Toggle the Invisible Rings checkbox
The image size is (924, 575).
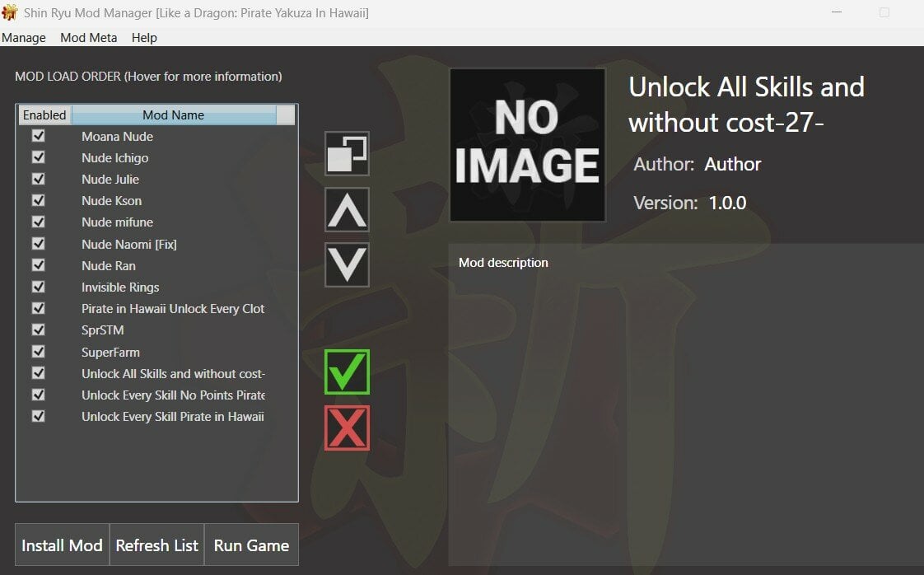coord(39,287)
